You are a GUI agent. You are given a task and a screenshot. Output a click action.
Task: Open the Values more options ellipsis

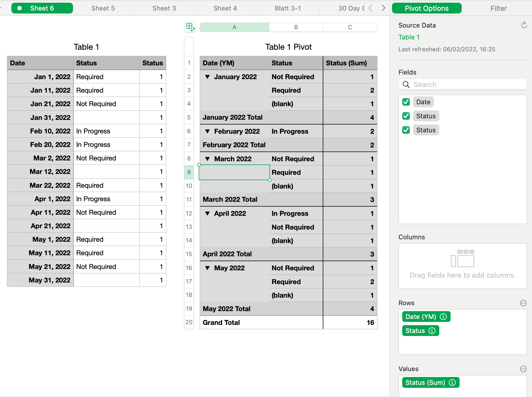click(x=523, y=369)
